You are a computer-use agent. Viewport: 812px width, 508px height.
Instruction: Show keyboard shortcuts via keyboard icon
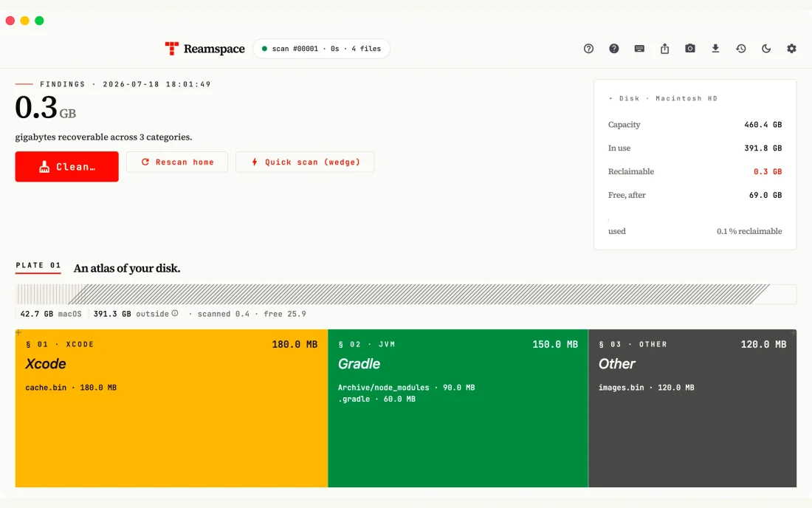tap(639, 49)
